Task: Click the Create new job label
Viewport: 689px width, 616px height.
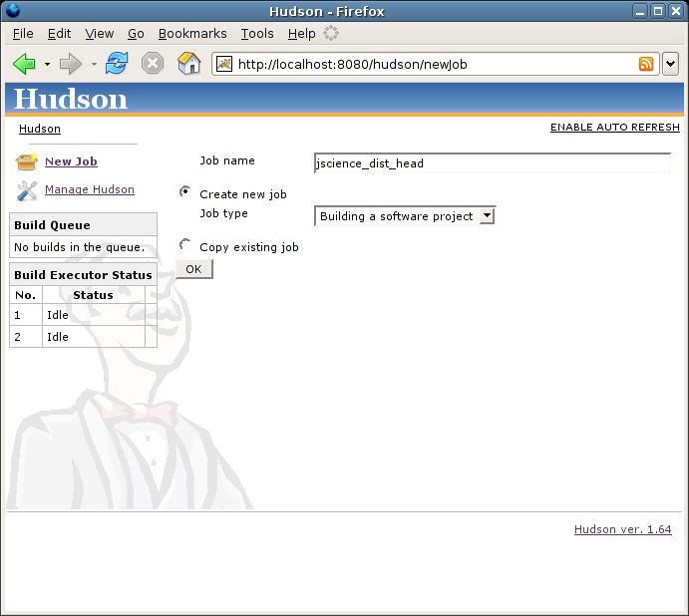Action: tap(243, 194)
